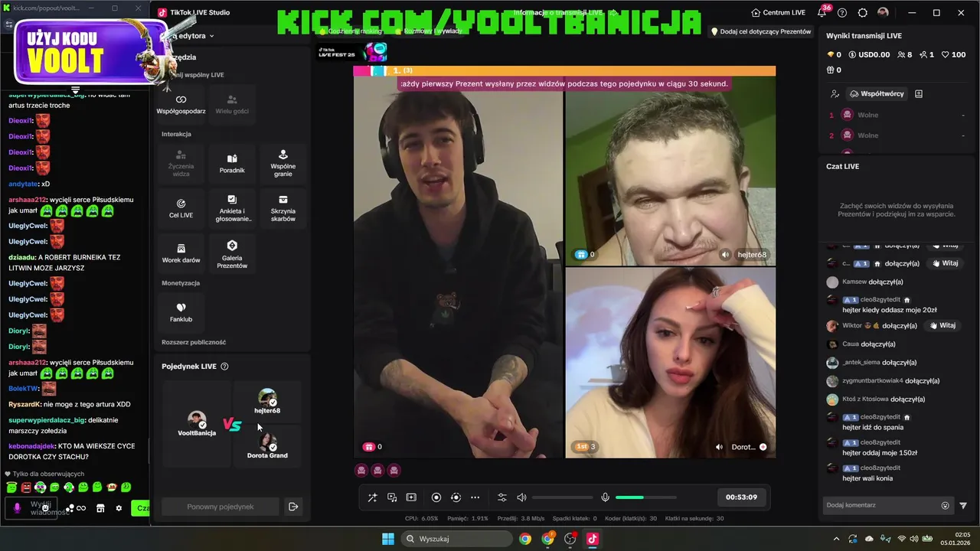
Task: Open the TikTok app in the taskbar
Action: [x=592, y=539]
